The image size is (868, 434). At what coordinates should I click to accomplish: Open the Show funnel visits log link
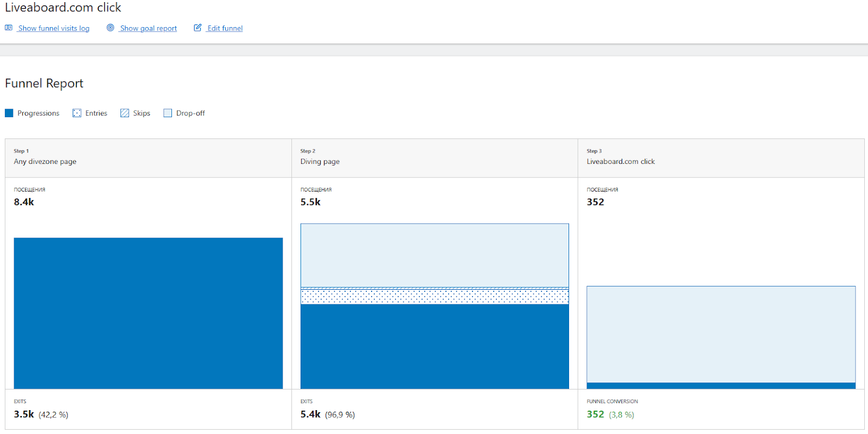click(x=53, y=28)
